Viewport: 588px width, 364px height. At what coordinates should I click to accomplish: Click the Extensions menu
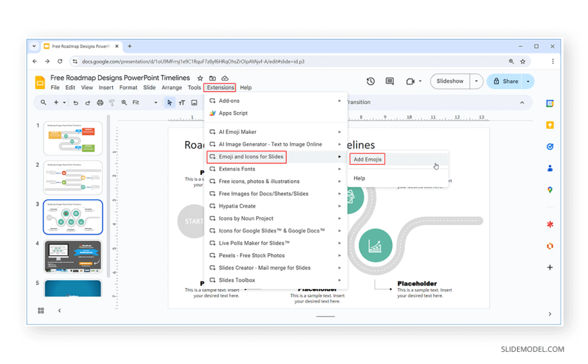coord(220,87)
